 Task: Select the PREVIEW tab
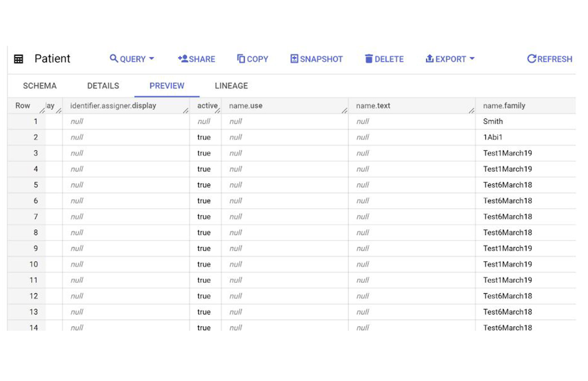pyautogui.click(x=167, y=86)
